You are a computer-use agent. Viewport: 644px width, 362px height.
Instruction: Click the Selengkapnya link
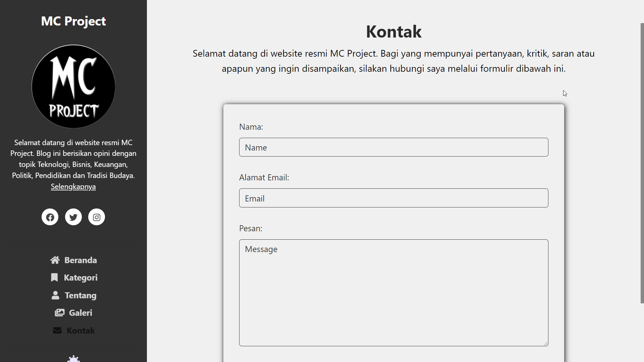tap(73, 186)
